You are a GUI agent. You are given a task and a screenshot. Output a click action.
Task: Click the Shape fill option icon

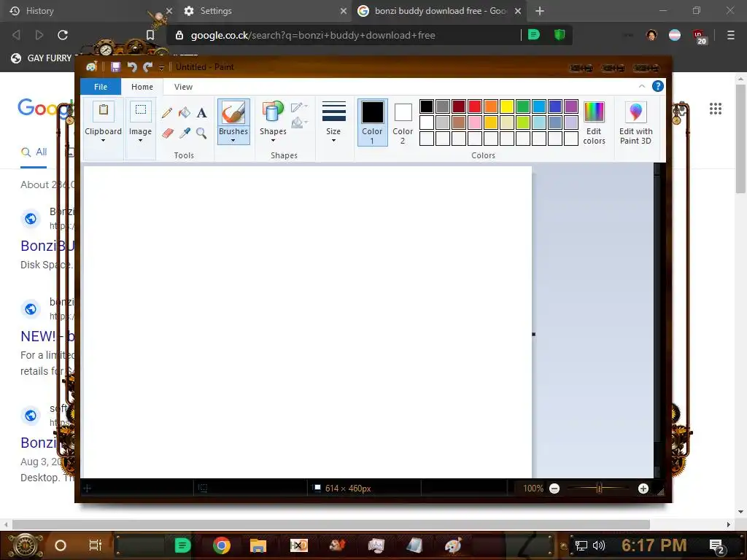pyautogui.click(x=298, y=122)
